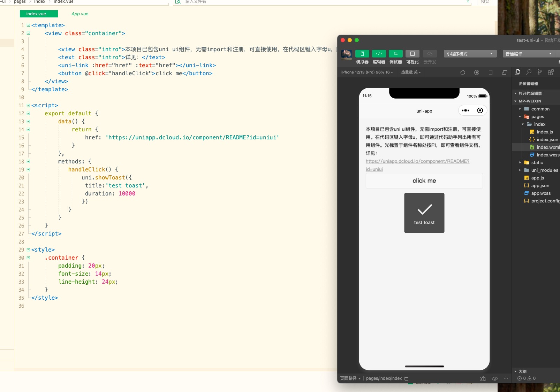Click the simulator stop/record icon
The height and width of the screenshot is (392, 560).
477,72
